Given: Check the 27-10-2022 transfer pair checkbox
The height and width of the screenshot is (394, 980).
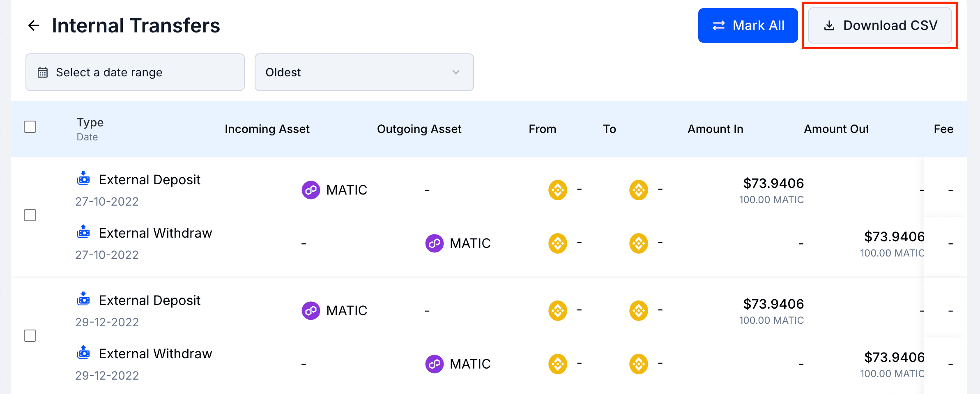Looking at the screenshot, I should 30,215.
